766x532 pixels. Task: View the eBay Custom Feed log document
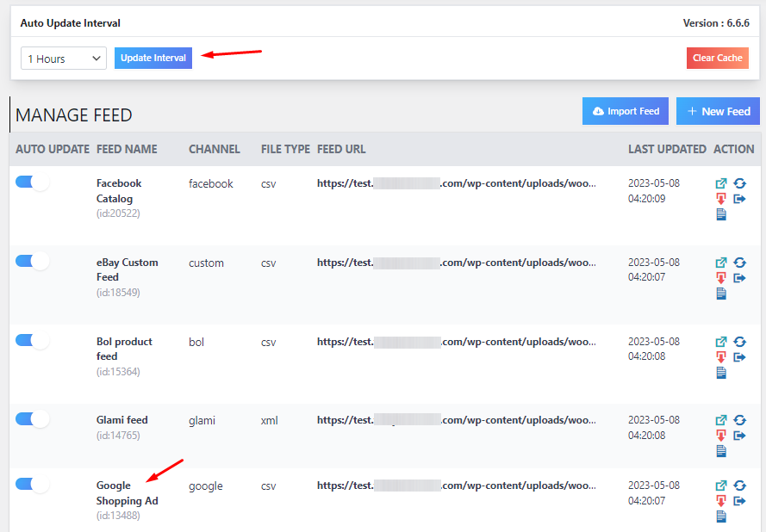coord(721,294)
